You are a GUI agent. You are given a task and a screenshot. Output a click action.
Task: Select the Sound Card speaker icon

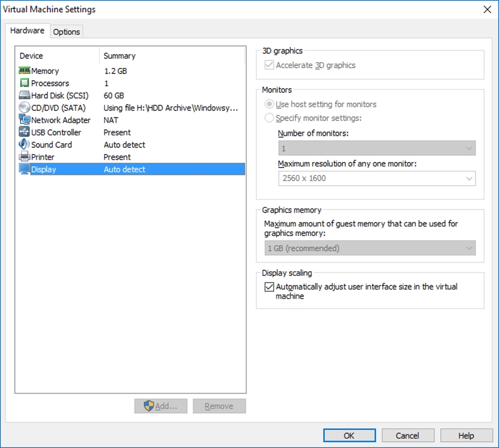(24, 145)
